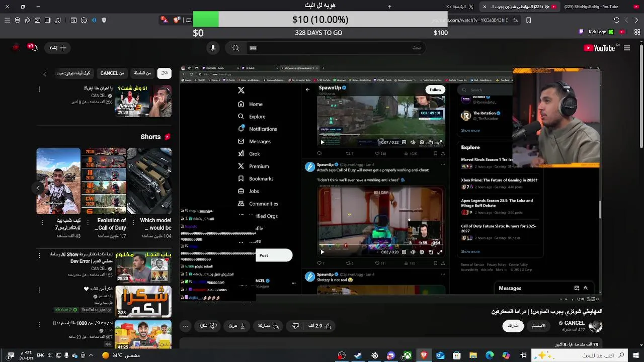The image size is (644, 362).
Task: Open the 29:38 recommended video thumbnail
Action: click(143, 100)
